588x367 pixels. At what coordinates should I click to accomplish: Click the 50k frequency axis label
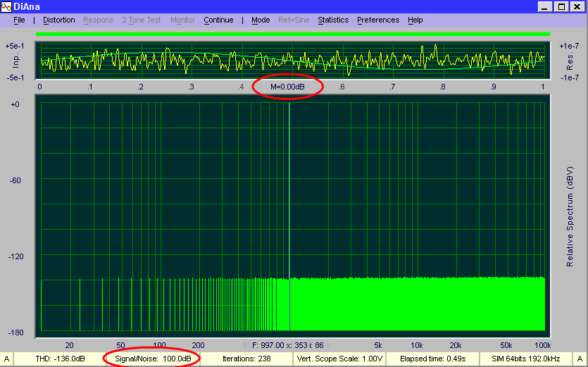(x=506, y=345)
